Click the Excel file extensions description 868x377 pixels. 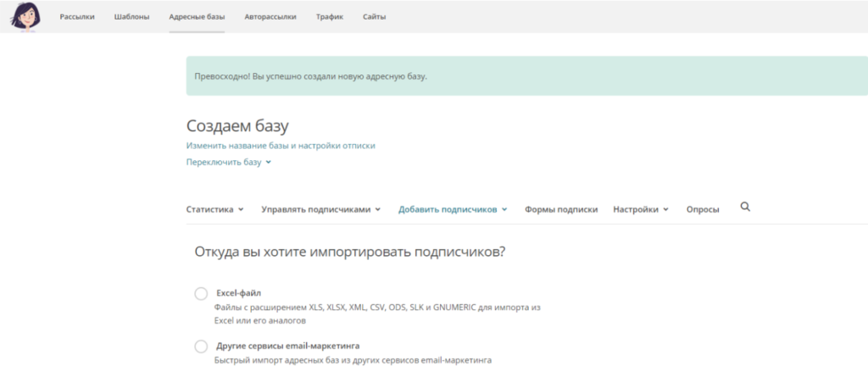[377, 313]
